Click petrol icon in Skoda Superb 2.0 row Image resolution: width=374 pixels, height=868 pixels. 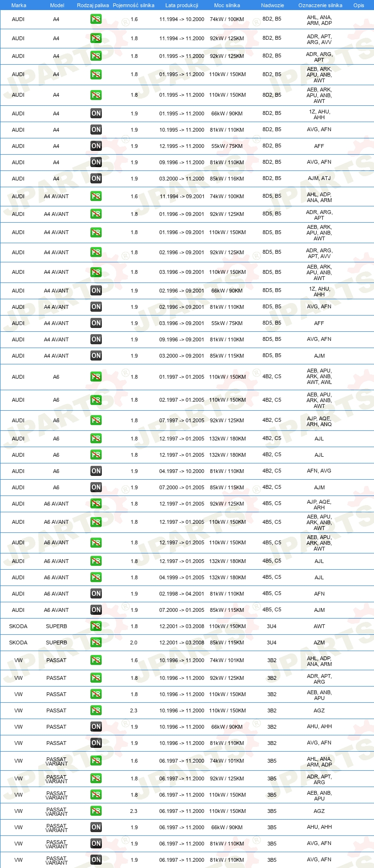pos(96,643)
